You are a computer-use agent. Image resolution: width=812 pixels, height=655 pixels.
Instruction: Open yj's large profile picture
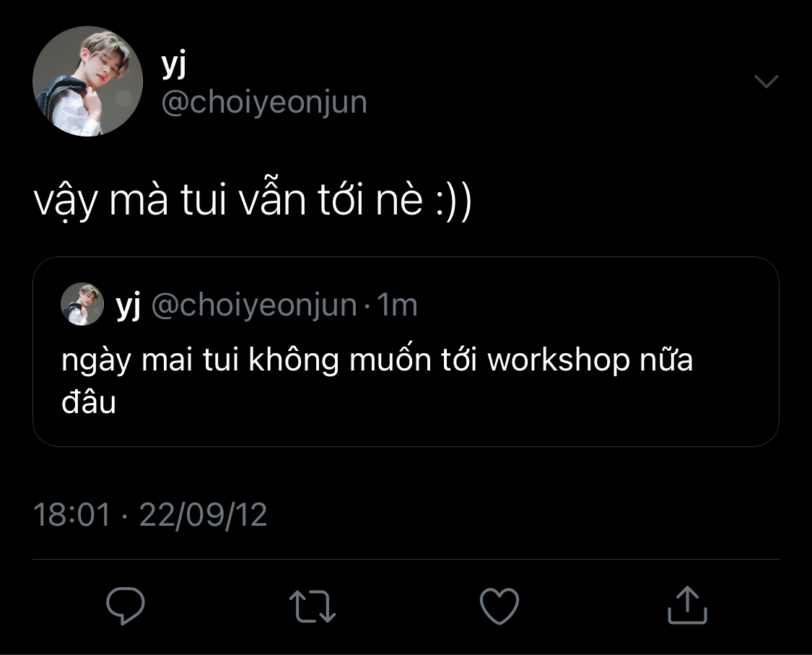click(87, 82)
